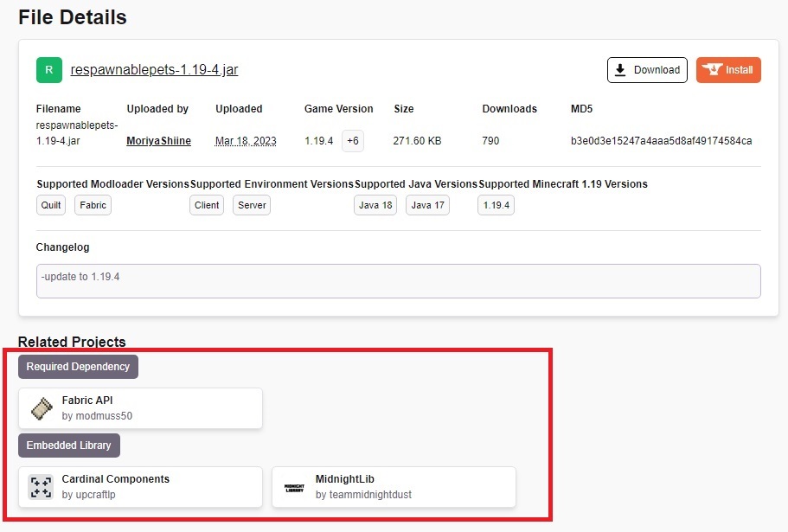The height and width of the screenshot is (532, 788).
Task: Click the download arrow icon
Action: point(620,70)
